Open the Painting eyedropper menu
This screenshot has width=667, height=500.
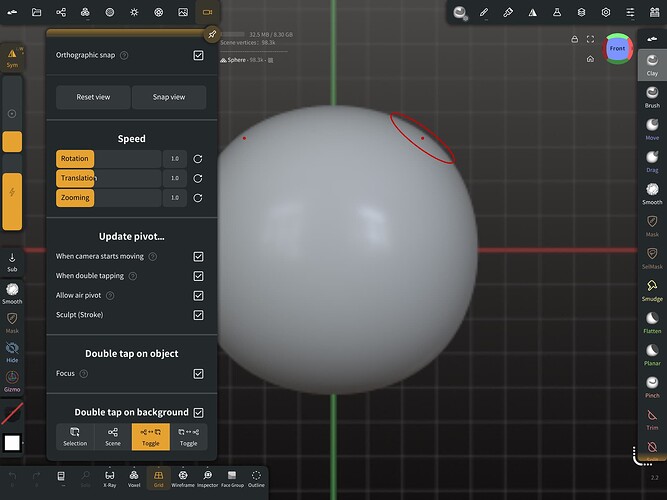(x=508, y=12)
